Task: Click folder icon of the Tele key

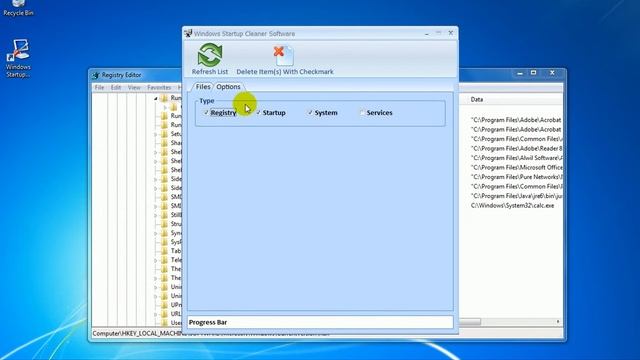Action: [x=164, y=260]
